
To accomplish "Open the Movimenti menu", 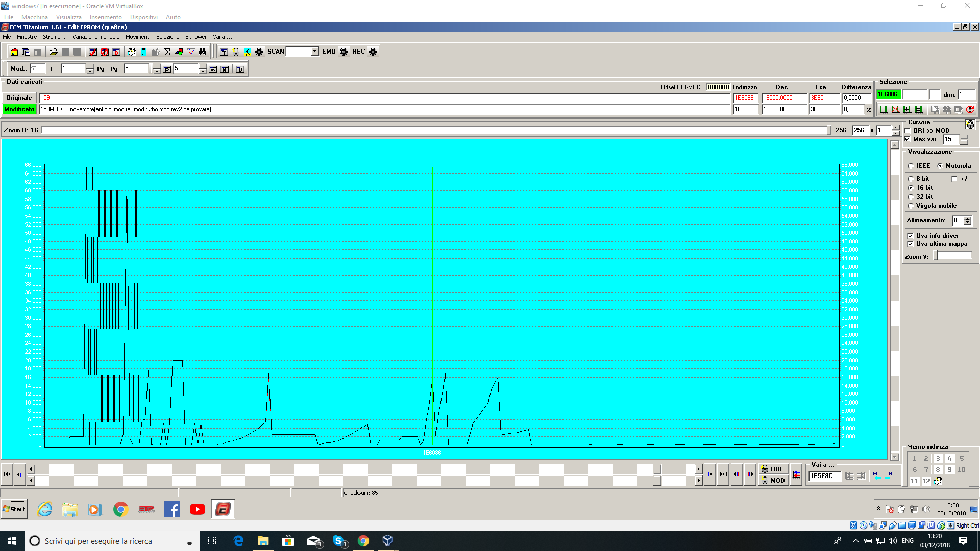I will click(138, 37).
